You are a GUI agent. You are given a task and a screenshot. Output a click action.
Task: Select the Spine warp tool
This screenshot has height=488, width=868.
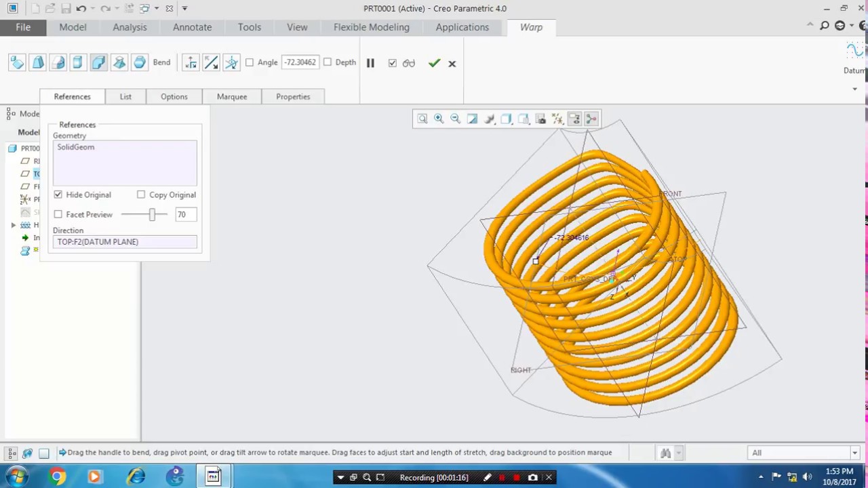58,63
